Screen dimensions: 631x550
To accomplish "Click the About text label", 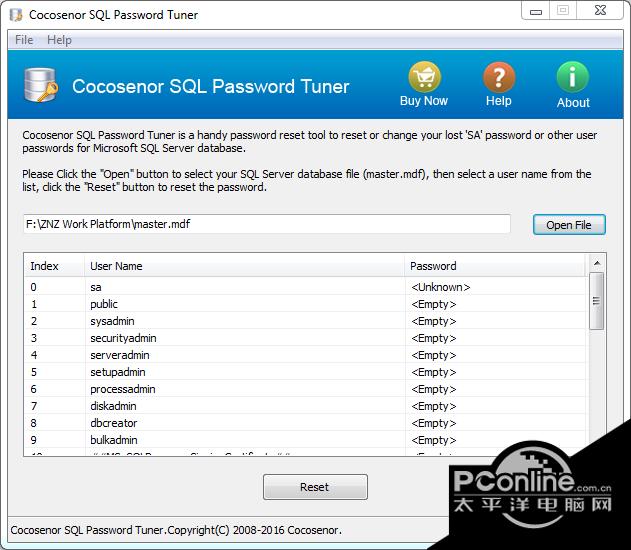I will pyautogui.click(x=573, y=103).
